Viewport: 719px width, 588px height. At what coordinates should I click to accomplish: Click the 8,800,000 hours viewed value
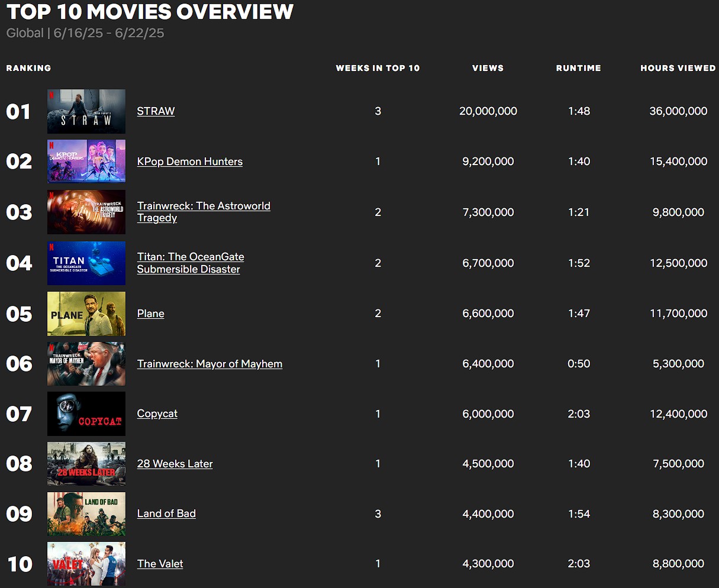[x=678, y=564]
